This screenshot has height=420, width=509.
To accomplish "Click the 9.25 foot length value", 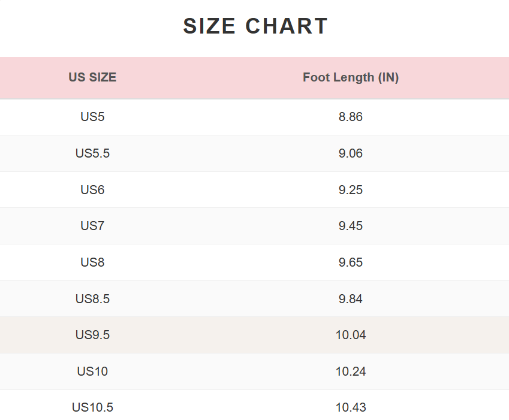I will (x=351, y=190).
